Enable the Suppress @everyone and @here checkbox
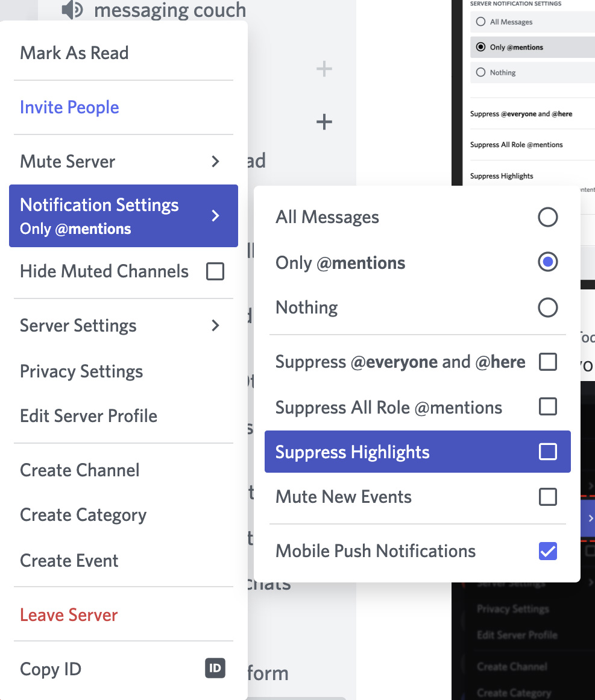This screenshot has width=595, height=700. click(548, 362)
